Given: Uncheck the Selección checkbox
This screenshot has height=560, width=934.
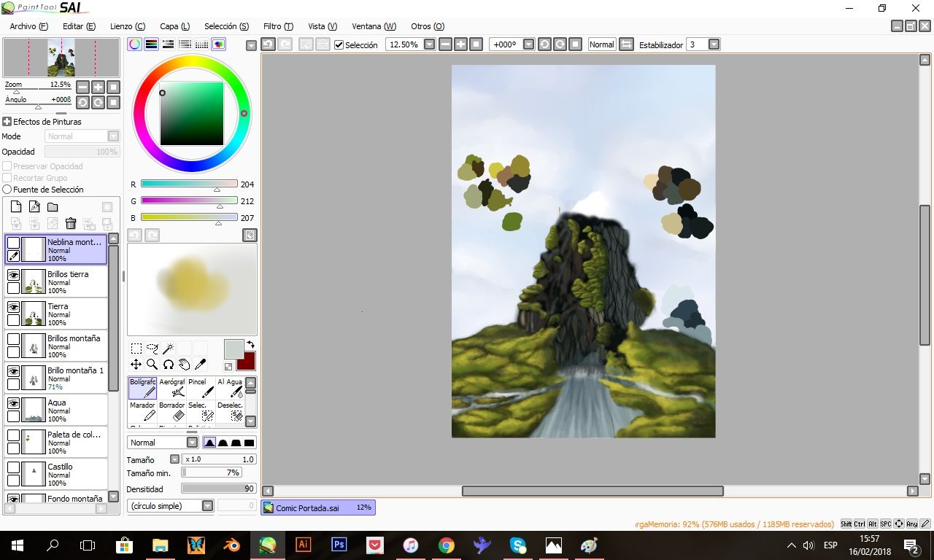Looking at the screenshot, I should 339,45.
